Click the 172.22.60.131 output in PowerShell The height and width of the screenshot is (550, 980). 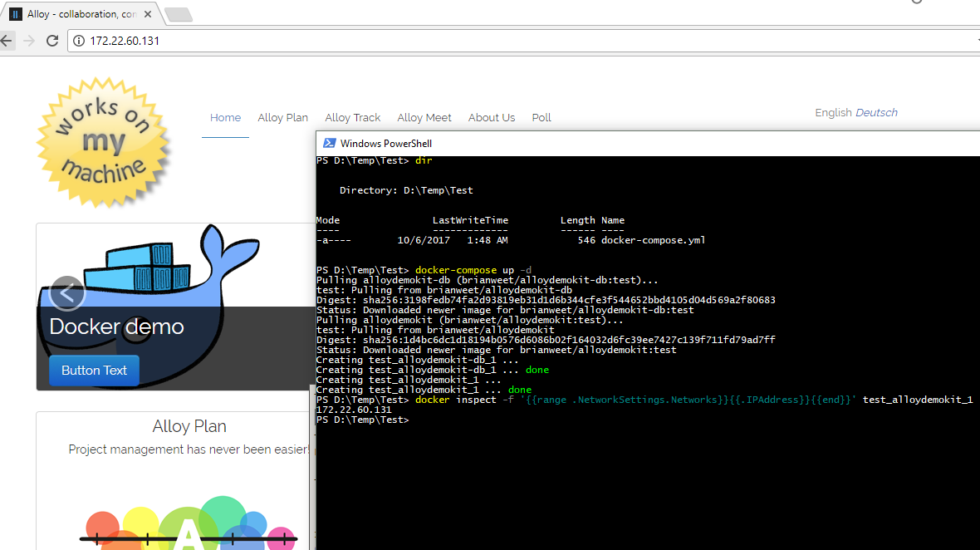354,410
